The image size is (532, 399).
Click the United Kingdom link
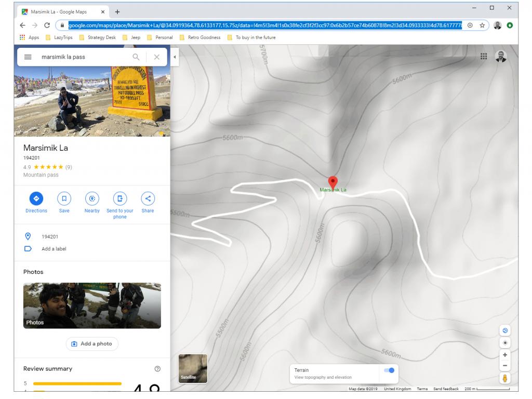tap(397, 389)
